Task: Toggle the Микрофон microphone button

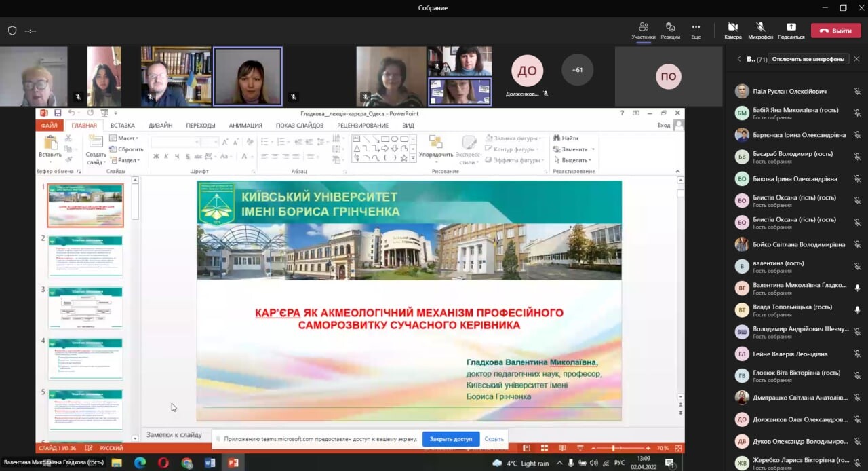Action: [760, 27]
